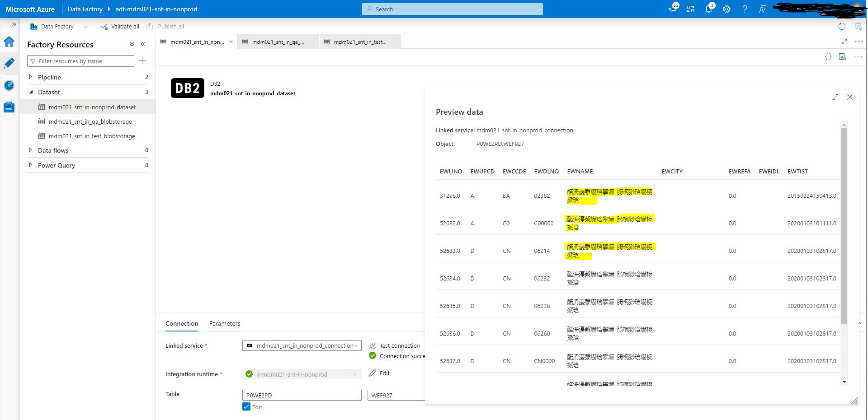Select the mdm021_snt_in_non... tab
This screenshot has height=420, width=868.
click(197, 42)
